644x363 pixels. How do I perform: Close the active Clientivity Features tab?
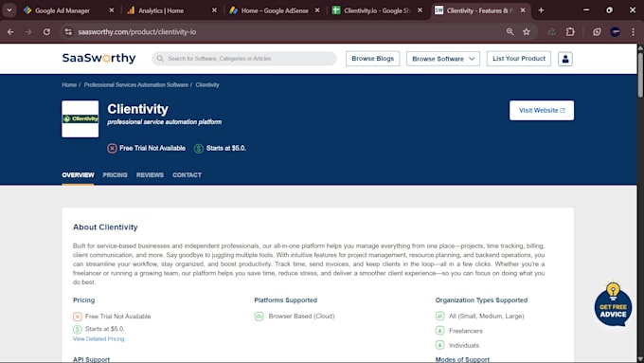(x=523, y=10)
